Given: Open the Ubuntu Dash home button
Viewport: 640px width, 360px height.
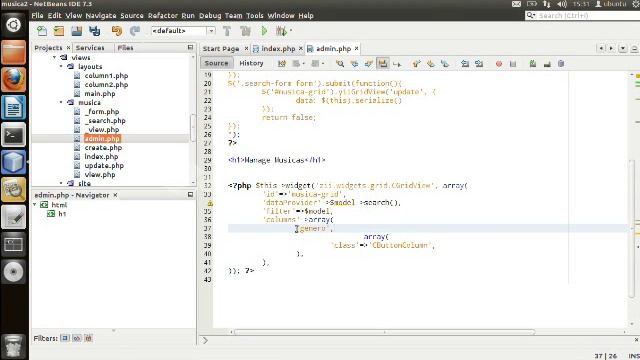Looking at the screenshot, I should pos(13,25).
